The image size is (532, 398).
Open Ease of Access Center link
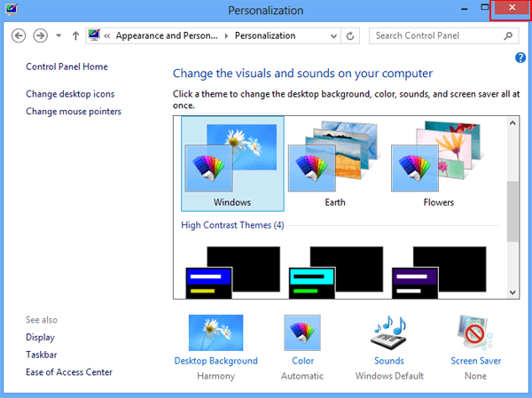tap(69, 372)
